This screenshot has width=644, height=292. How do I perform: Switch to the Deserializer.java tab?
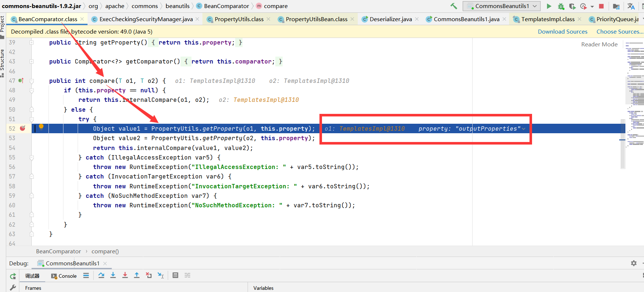coord(391,19)
